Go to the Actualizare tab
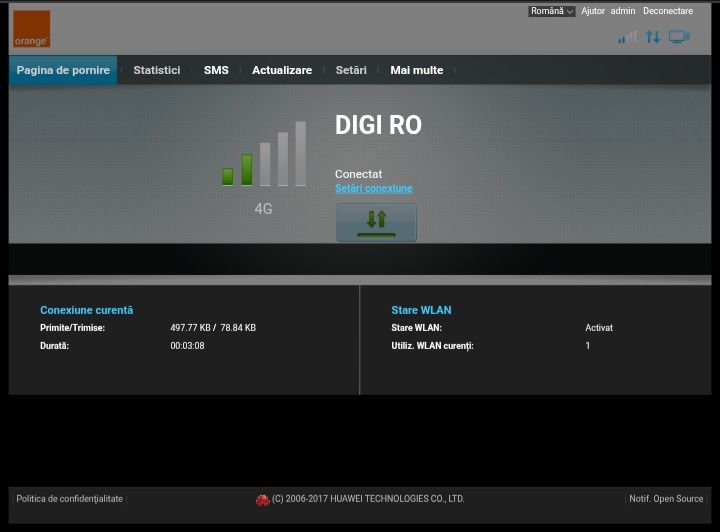The height and width of the screenshot is (532, 720). pos(282,70)
